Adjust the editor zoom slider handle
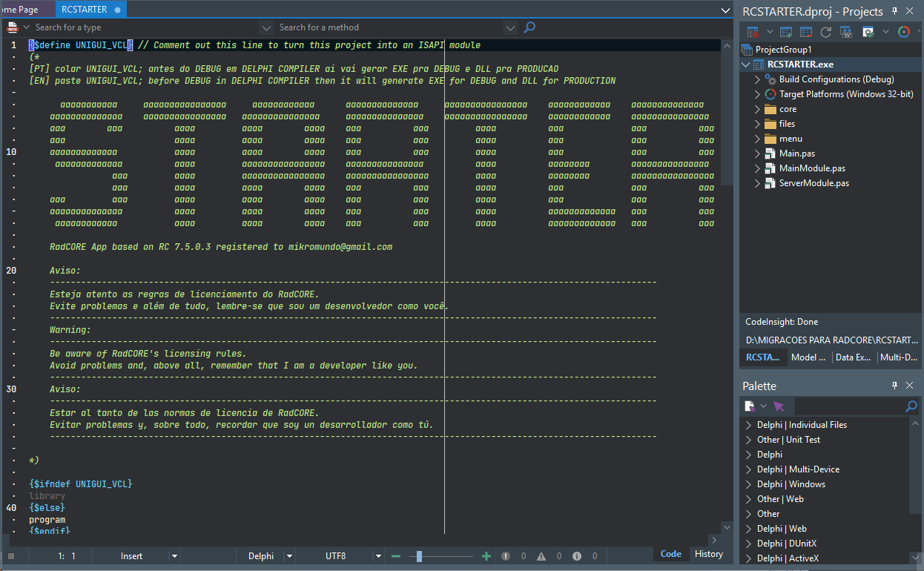The width and height of the screenshot is (924, 571). pos(419,556)
